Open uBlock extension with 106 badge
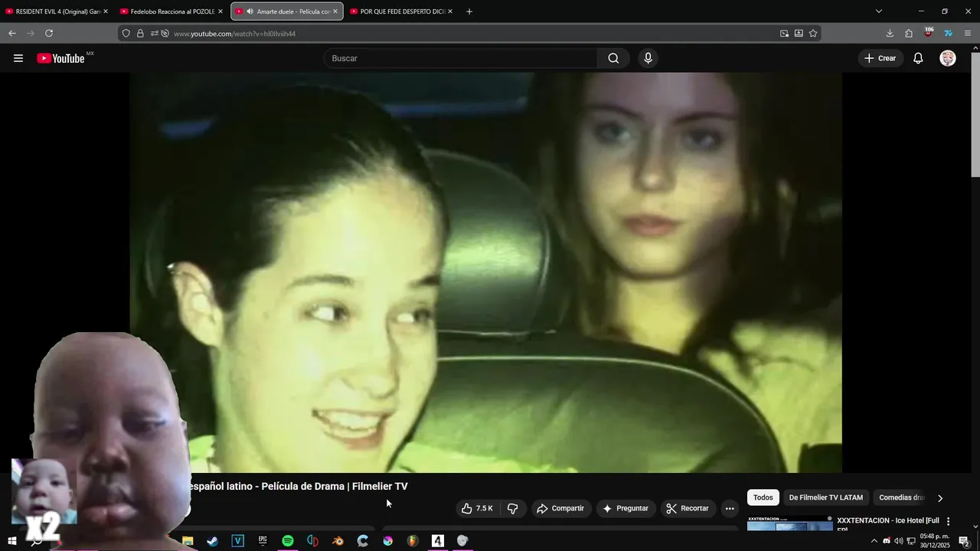This screenshot has height=551, width=980. 929,33
